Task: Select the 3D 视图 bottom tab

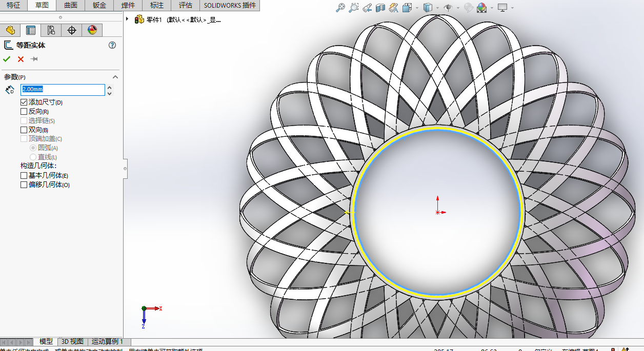Action: [x=72, y=341]
